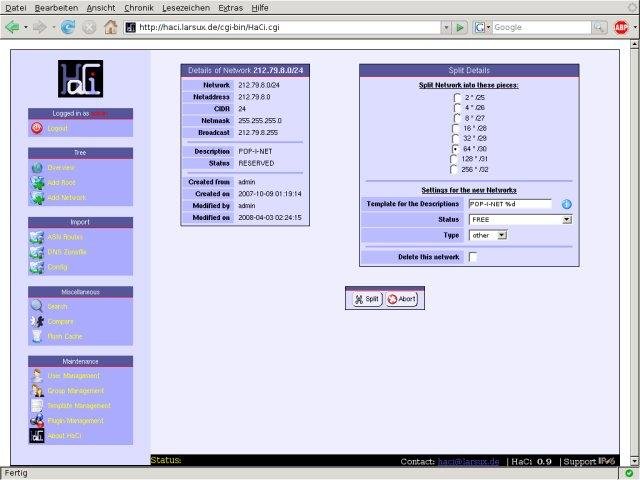Open the search engine selector dropdown
The image size is (640, 480).
tap(482, 27)
